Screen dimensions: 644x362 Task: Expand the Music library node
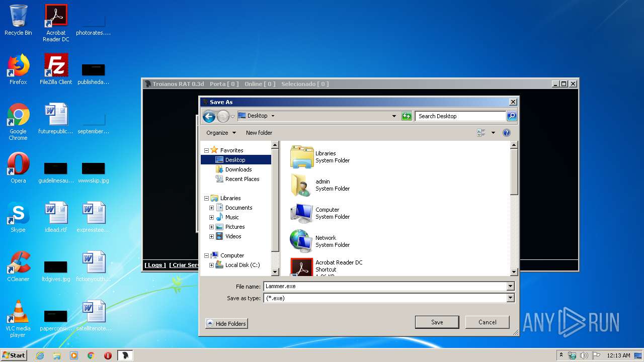coord(212,217)
